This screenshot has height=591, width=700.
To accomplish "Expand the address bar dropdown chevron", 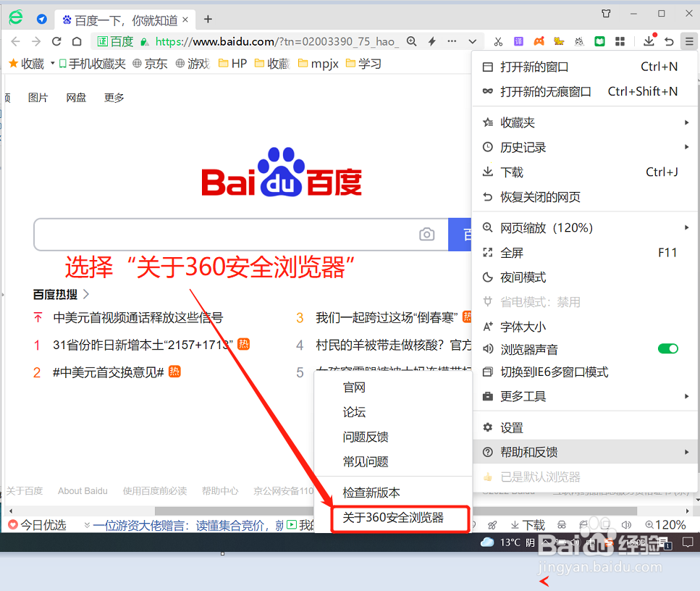I will point(472,41).
